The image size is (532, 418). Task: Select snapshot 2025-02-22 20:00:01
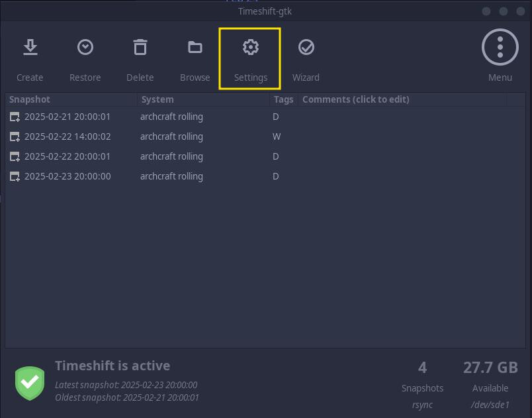(x=265, y=156)
